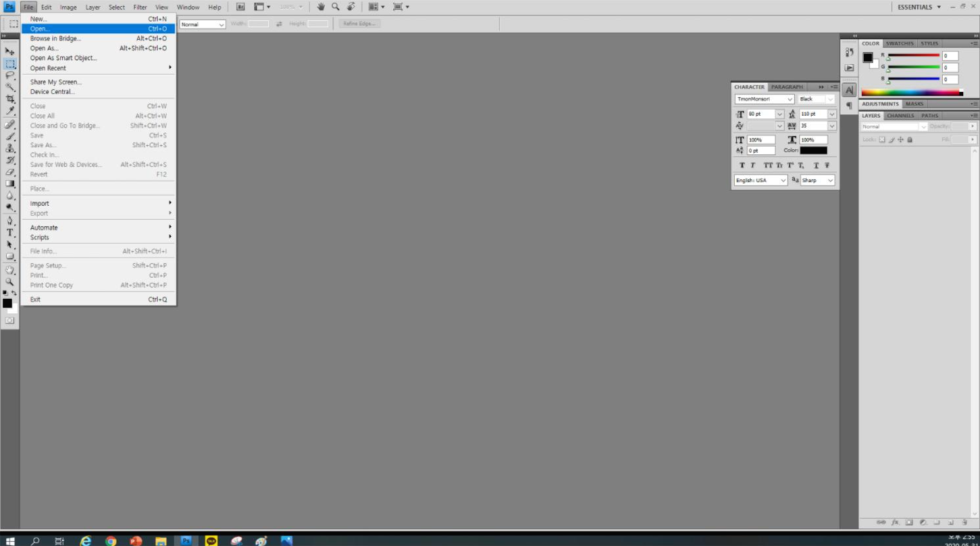
Task: Select the Rectangle shape tool
Action: point(10,256)
